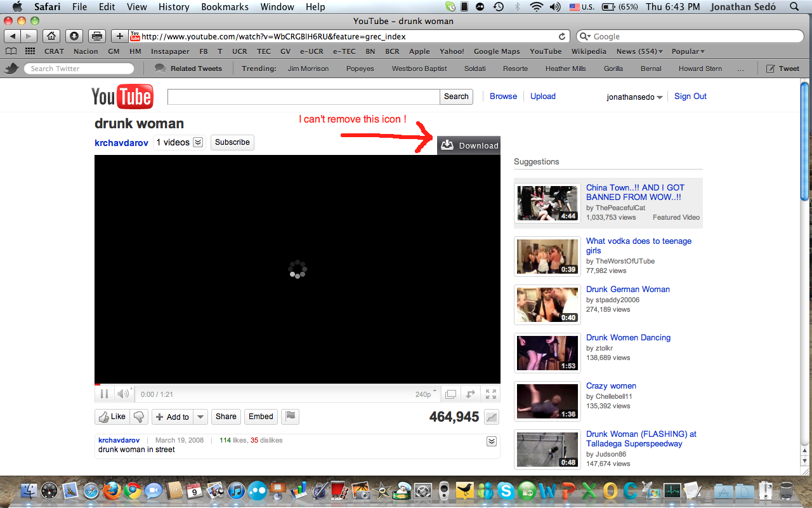
Task: Open the Window menu
Action: 277,7
